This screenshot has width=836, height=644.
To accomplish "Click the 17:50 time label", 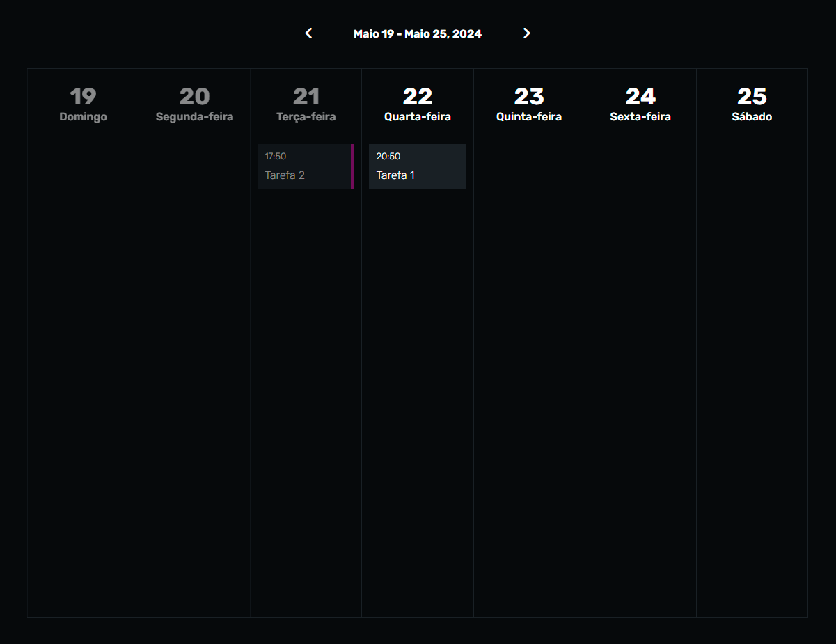I will click(x=276, y=157).
